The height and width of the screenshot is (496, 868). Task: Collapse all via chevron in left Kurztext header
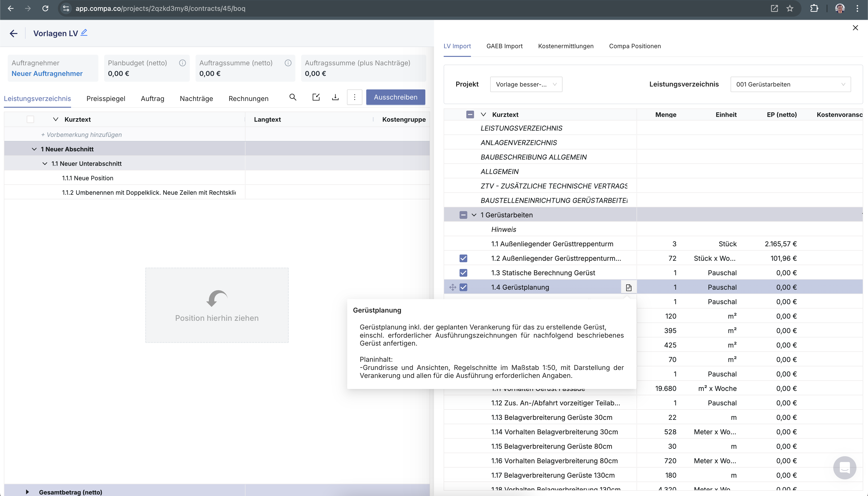[x=55, y=119]
